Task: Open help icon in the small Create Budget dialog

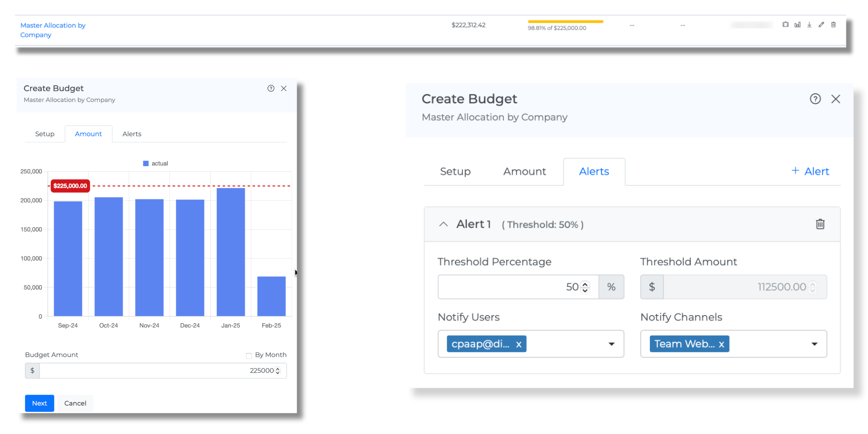Action: pos(271,88)
